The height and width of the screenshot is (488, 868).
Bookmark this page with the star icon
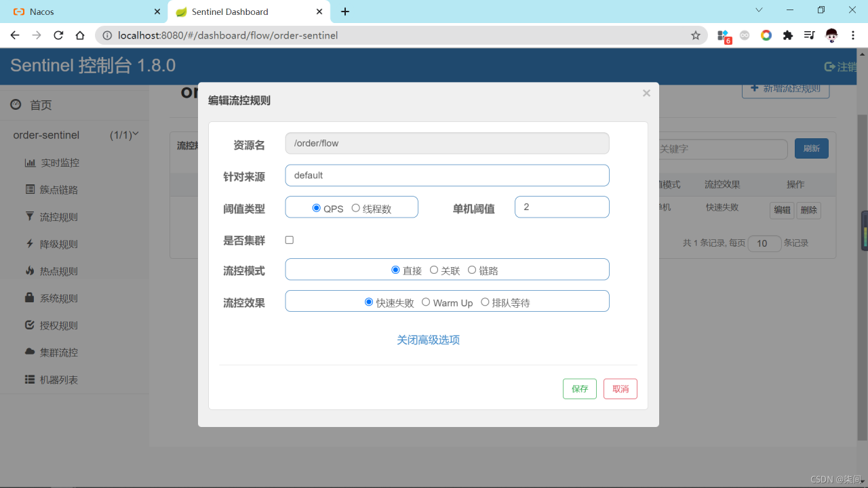tap(696, 35)
